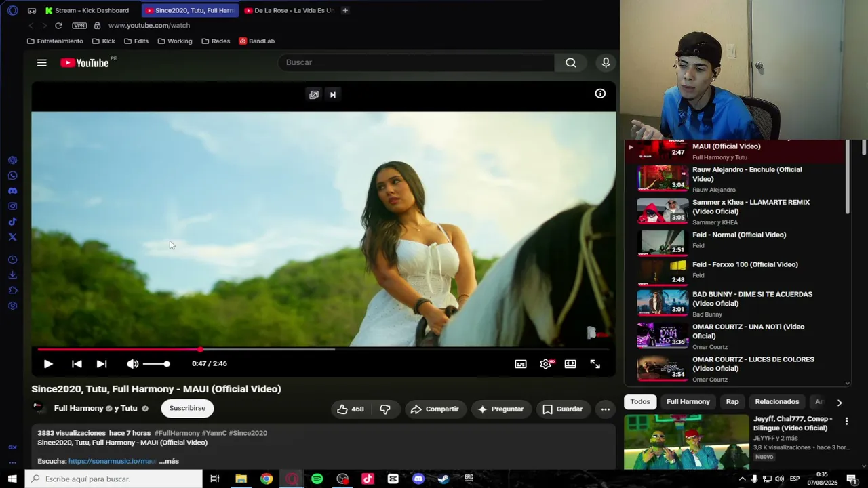This screenshot has width=868, height=488.
Task: Open the Working bookmarks folder
Action: coord(175,41)
